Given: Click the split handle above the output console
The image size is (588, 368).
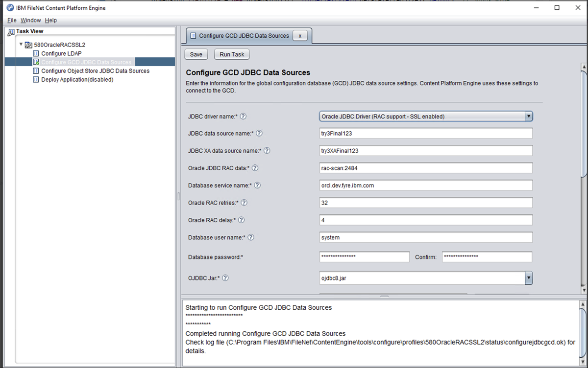Looking at the screenshot, I should [384, 297].
